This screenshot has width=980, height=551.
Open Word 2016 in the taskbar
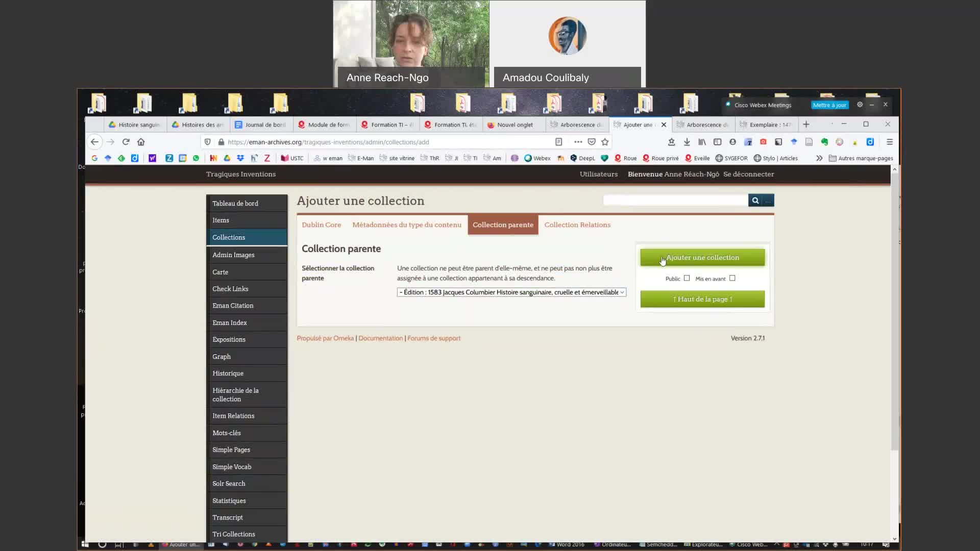point(567,544)
